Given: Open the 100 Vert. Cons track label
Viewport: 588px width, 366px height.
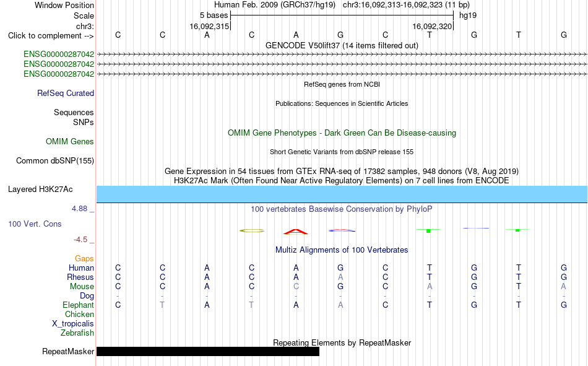Looking at the screenshot, I should pyautogui.click(x=35, y=224).
